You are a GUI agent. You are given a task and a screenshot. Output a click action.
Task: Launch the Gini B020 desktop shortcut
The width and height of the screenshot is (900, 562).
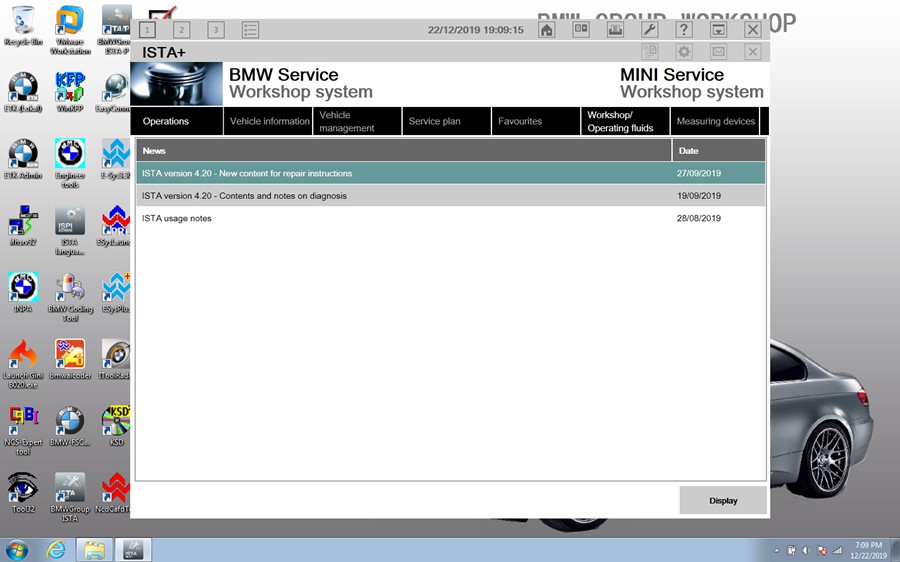point(23,364)
